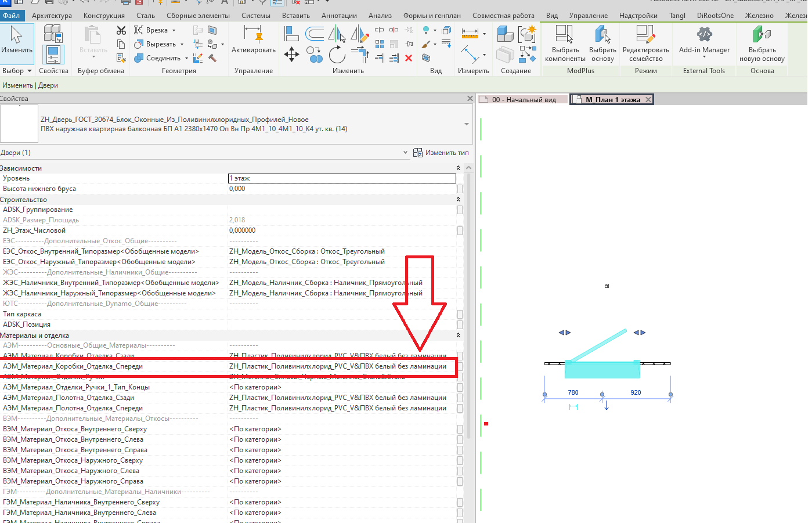Select the Mirror - Draw Axis tool
The width and height of the screenshot is (812, 523).
(x=360, y=34)
